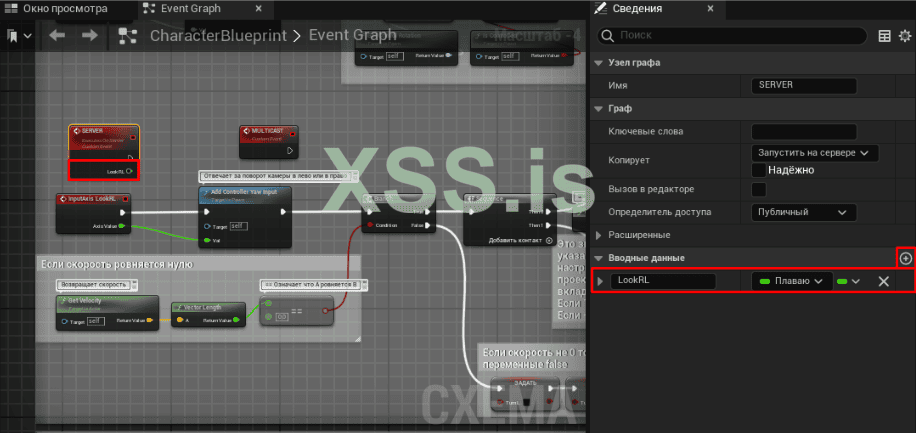The height and width of the screenshot is (433, 916).
Task: Open the container type dropdown beside Плаваю
Action: [849, 281]
